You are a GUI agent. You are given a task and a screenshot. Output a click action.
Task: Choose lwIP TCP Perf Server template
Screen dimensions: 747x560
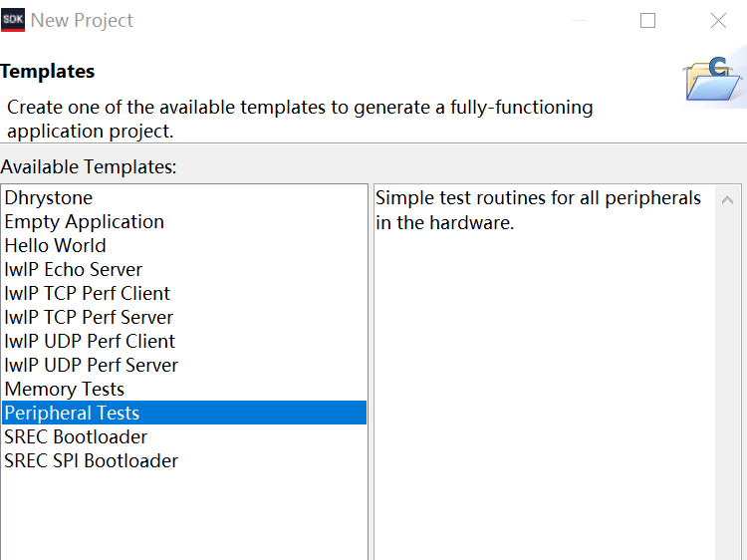(89, 318)
